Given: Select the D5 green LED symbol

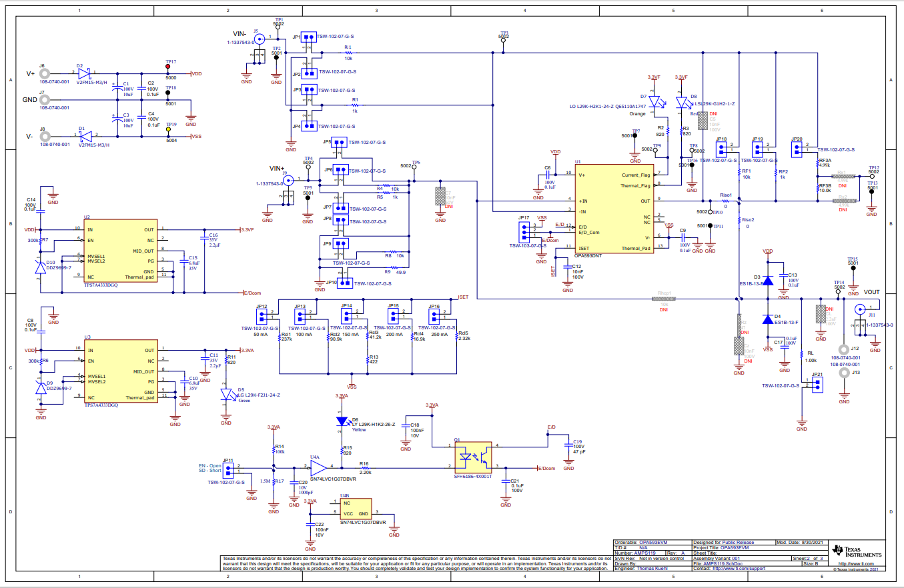Looking at the screenshot, I should coord(228,393).
